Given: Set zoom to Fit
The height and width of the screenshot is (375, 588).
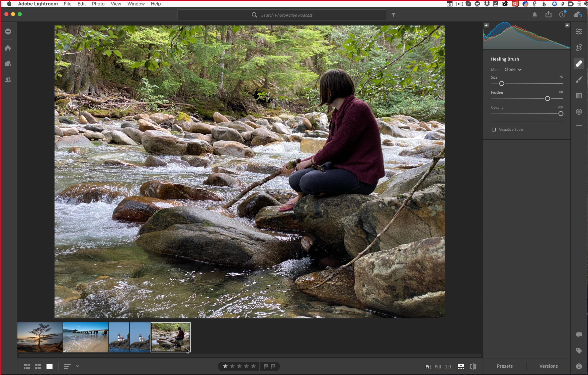Looking at the screenshot, I should 428,367.
